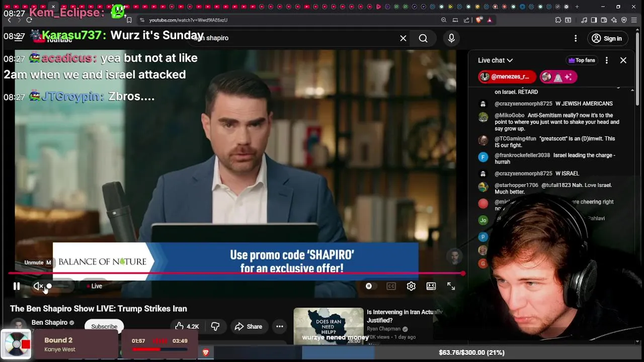Image resolution: width=644 pixels, height=362 pixels.
Task: Open the video player settings gear
Action: point(411,286)
